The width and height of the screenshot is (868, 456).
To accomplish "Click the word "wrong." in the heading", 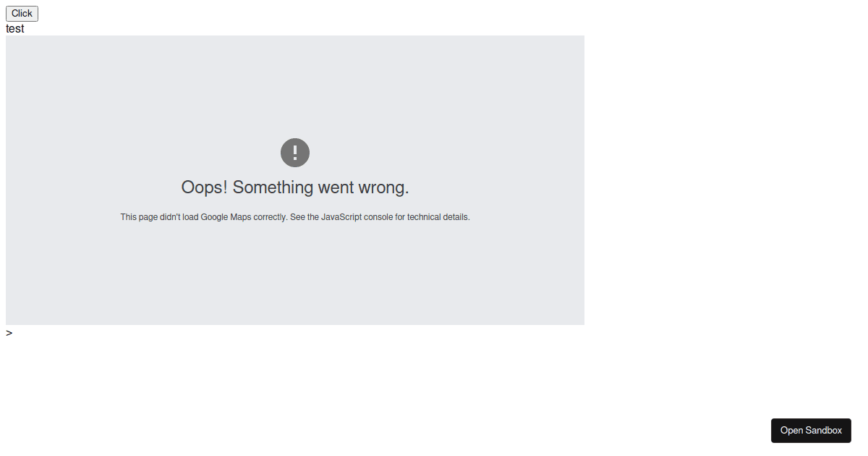I will [x=384, y=187].
